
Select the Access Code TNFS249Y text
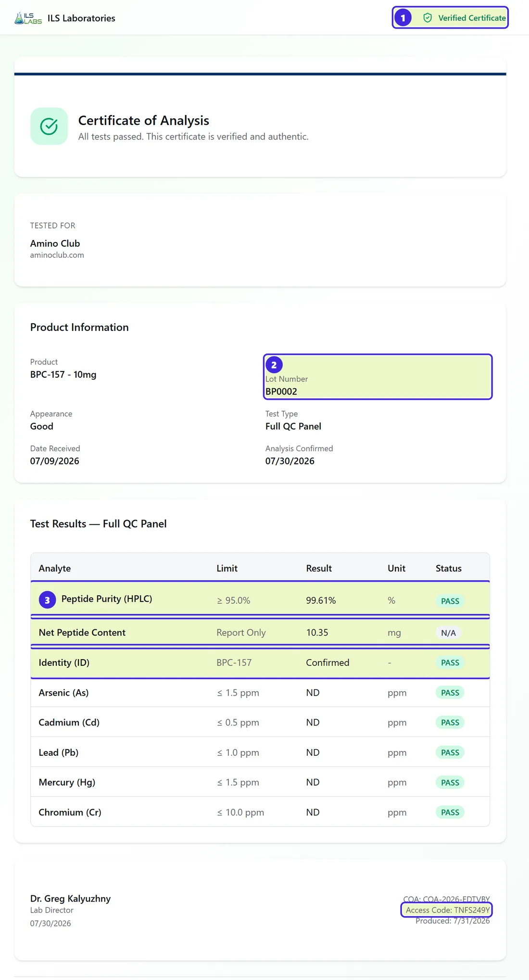coord(447,910)
